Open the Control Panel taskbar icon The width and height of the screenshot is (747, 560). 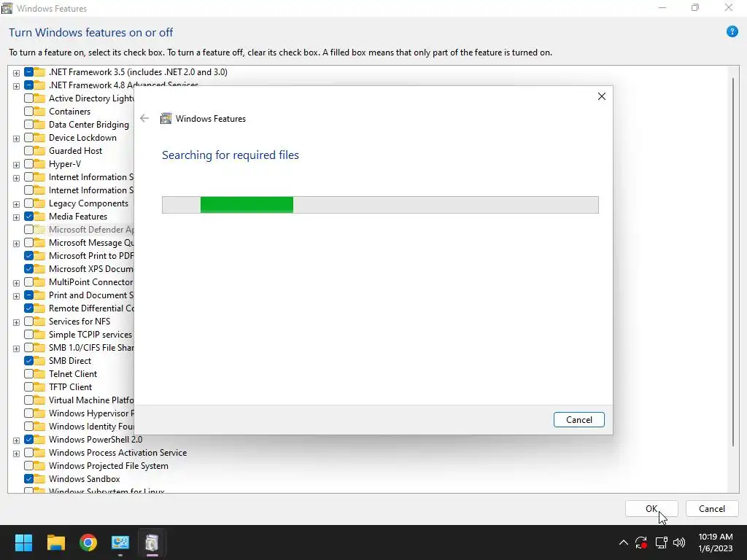tap(120, 542)
